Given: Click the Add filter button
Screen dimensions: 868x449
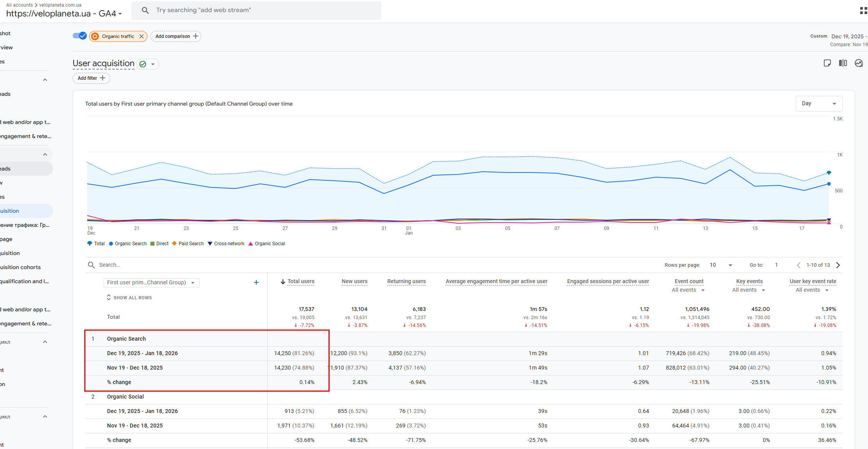Looking at the screenshot, I should (91, 78).
